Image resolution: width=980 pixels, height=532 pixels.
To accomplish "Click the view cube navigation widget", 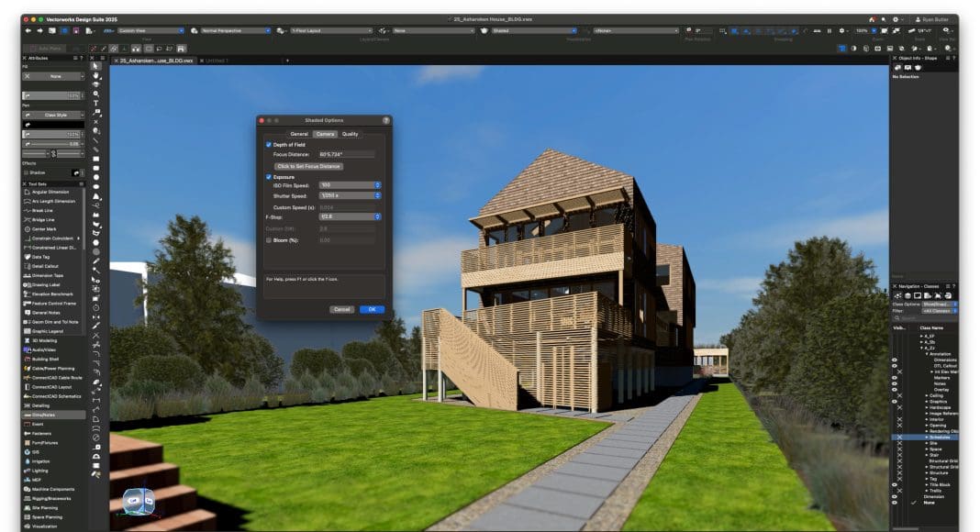I will 139,501.
